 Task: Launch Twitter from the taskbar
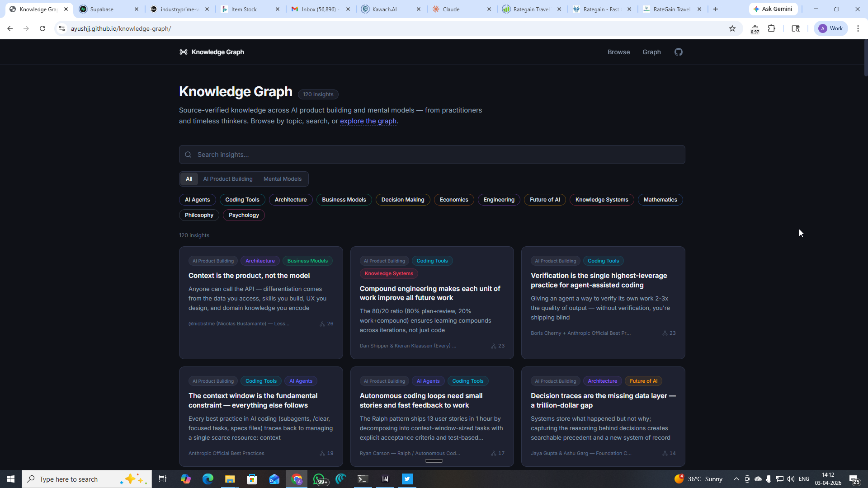click(x=407, y=479)
